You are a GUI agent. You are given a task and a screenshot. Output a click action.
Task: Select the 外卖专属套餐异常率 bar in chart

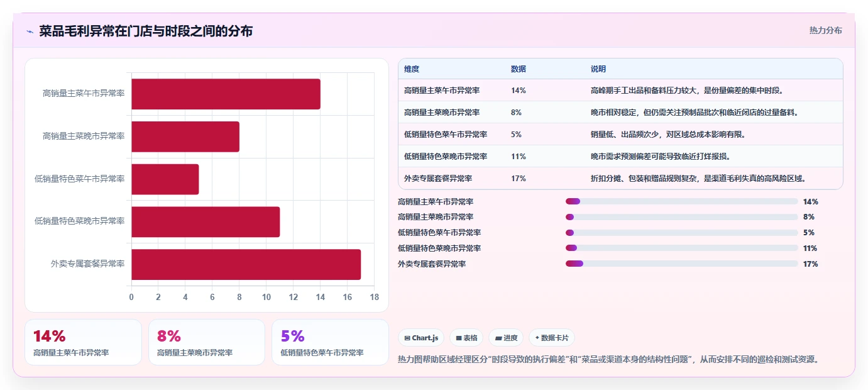point(246,264)
